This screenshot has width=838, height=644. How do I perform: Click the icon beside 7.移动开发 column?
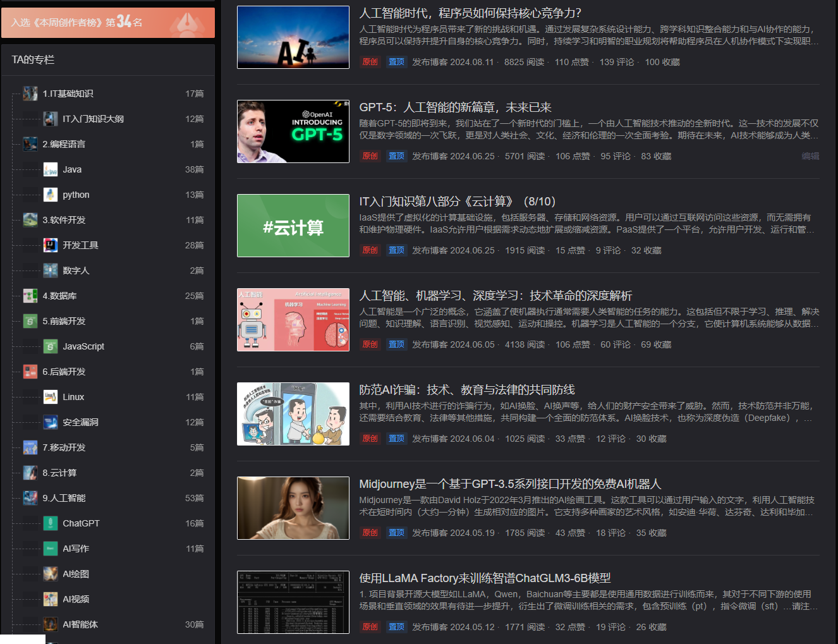(30, 447)
